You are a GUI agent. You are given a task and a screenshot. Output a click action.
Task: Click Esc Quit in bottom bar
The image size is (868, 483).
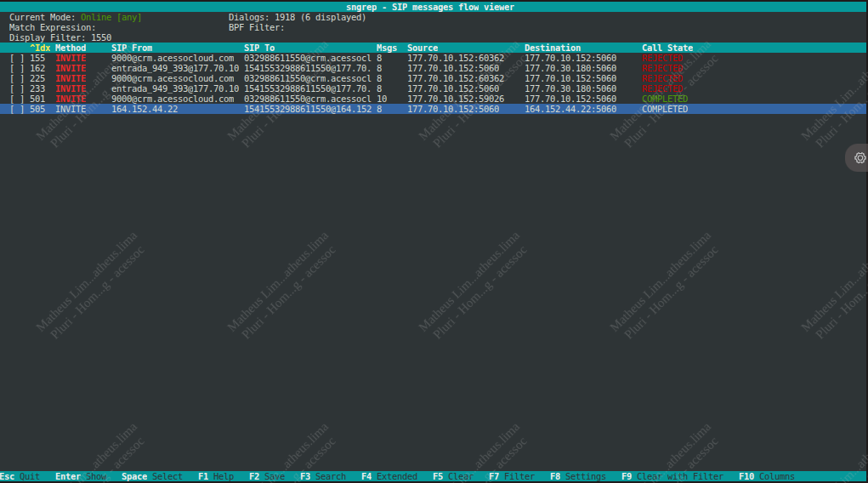(x=20, y=477)
